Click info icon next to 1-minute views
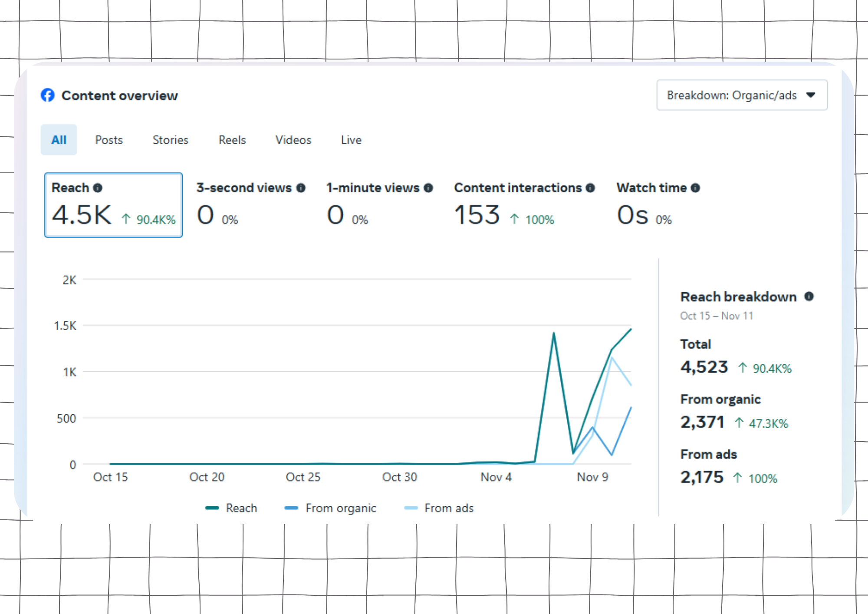Viewport: 868px width, 614px height. [x=428, y=188]
